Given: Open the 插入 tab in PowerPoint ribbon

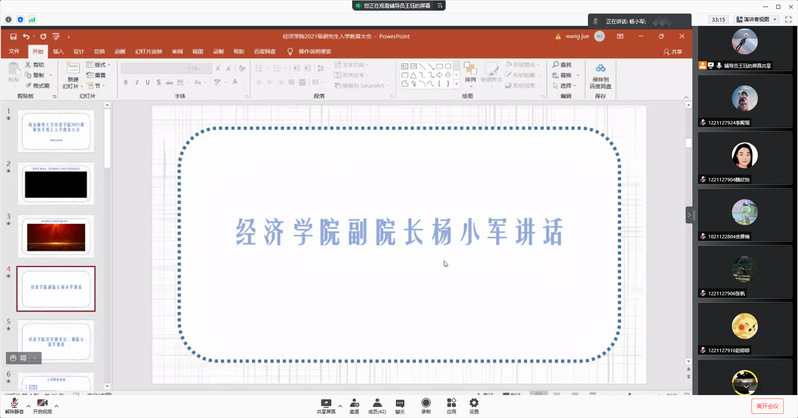Looking at the screenshot, I should pyautogui.click(x=59, y=51).
